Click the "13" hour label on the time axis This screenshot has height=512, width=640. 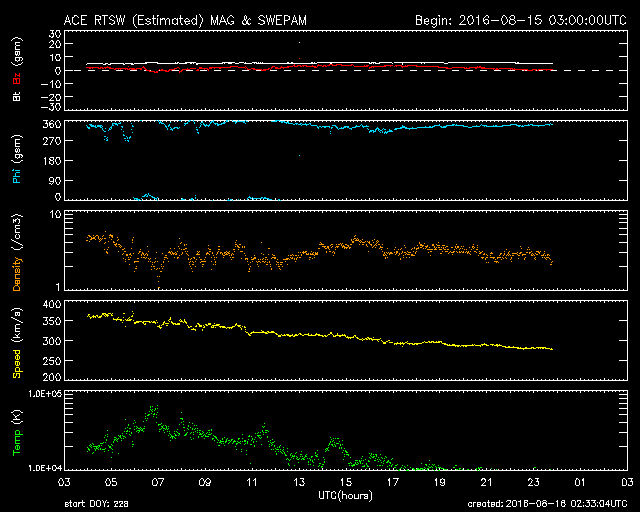pyautogui.click(x=299, y=482)
